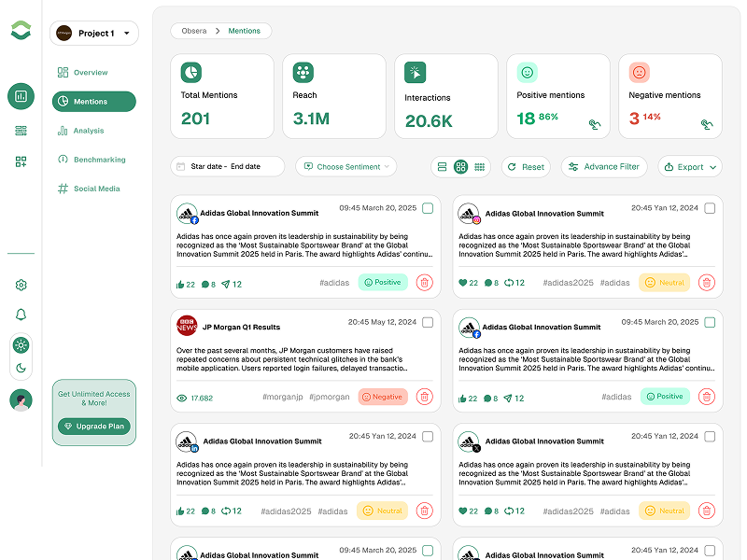Viewport: 747px width, 560px height.
Task: Go to Overview in the side menu
Action: 83,73
